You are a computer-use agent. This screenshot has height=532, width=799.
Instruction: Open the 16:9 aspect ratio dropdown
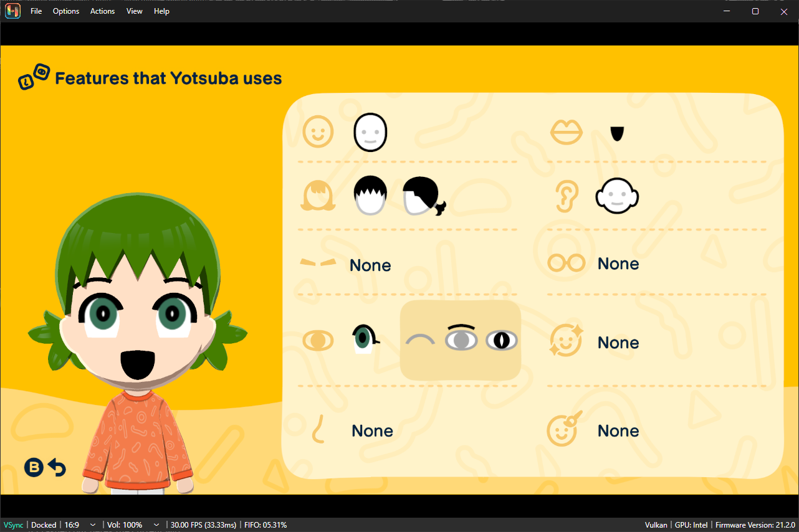(x=80, y=525)
